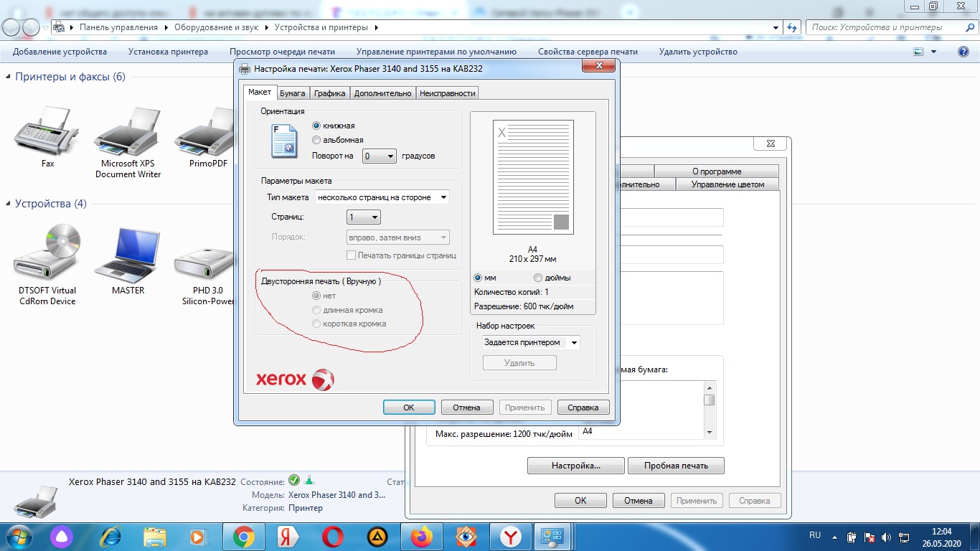Show hidden system tray icons
Viewport: 980px width, 551px height.
tap(836, 537)
